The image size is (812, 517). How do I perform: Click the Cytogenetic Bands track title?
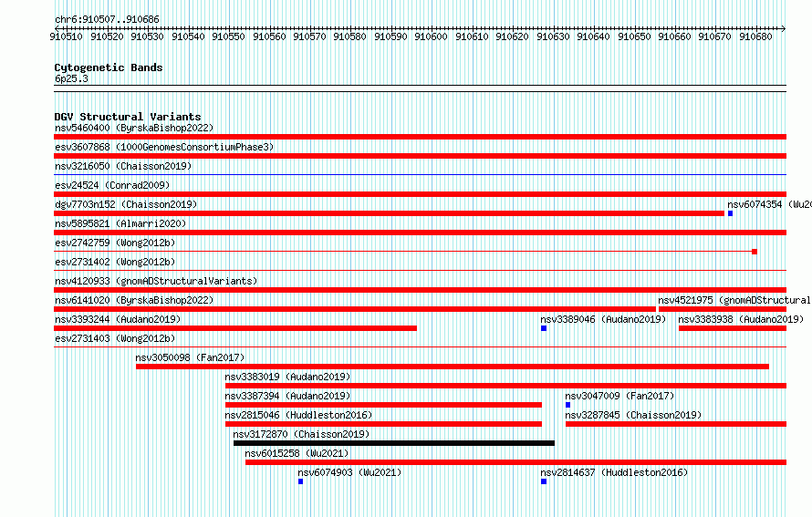click(109, 67)
